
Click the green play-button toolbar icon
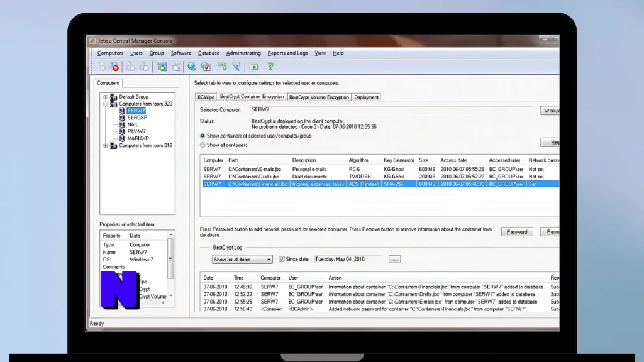(254, 67)
